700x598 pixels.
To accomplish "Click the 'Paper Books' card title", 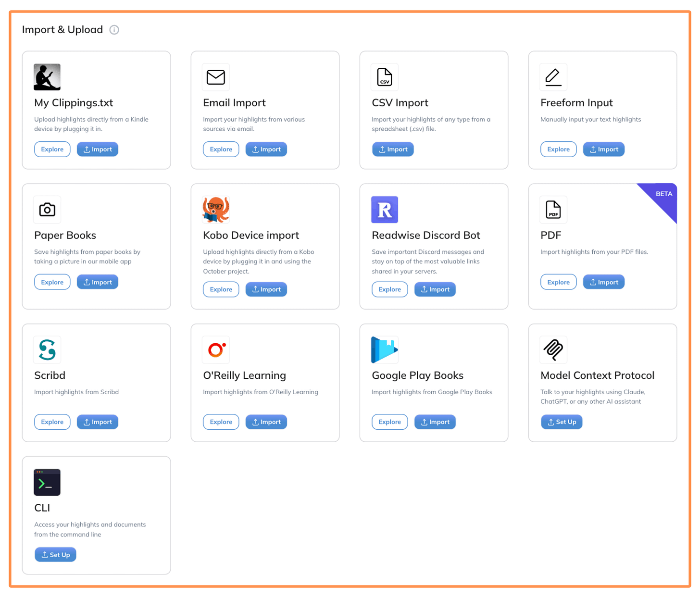I will pos(65,236).
